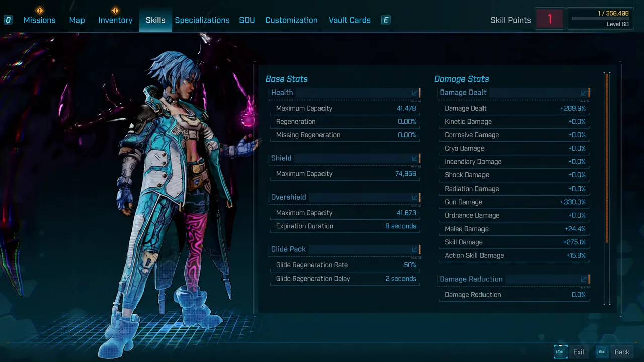This screenshot has height=362, width=644.
Task: Select the Gun Damage row
Action: [514, 202]
